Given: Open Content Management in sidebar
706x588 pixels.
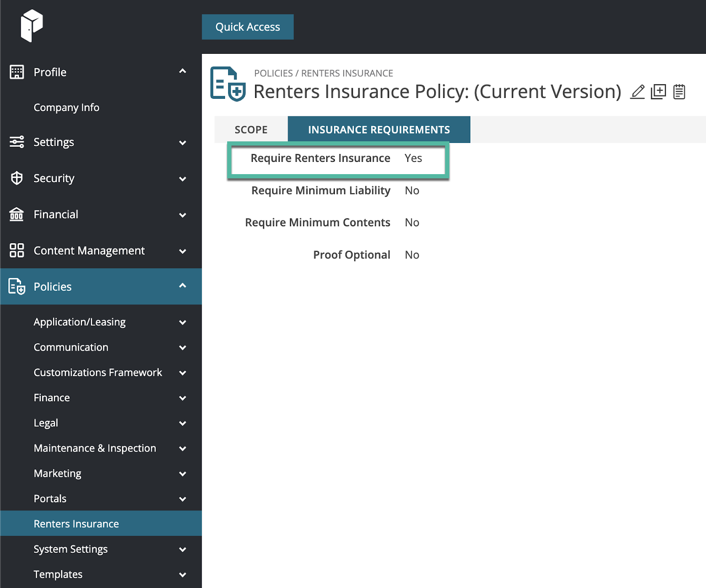Looking at the screenshot, I should coord(89,251).
